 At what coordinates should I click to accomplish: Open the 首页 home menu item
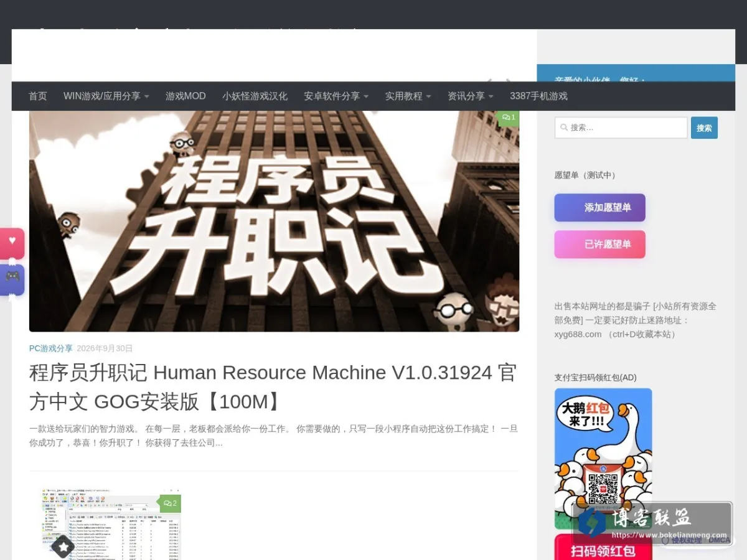(x=37, y=96)
